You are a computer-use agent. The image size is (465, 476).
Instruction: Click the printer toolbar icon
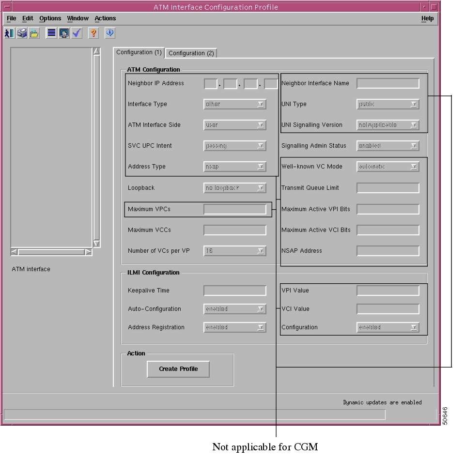click(22, 33)
